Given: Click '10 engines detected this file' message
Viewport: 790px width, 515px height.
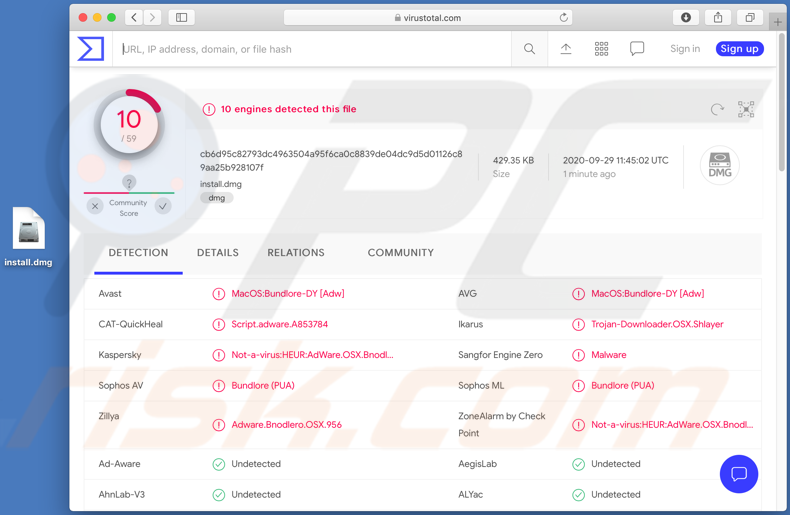Looking at the screenshot, I should point(288,109).
